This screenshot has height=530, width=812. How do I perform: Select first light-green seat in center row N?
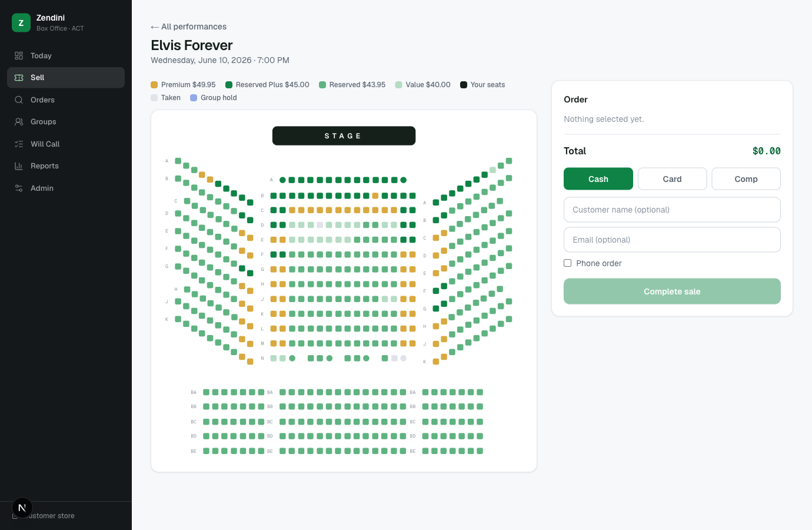point(274,358)
